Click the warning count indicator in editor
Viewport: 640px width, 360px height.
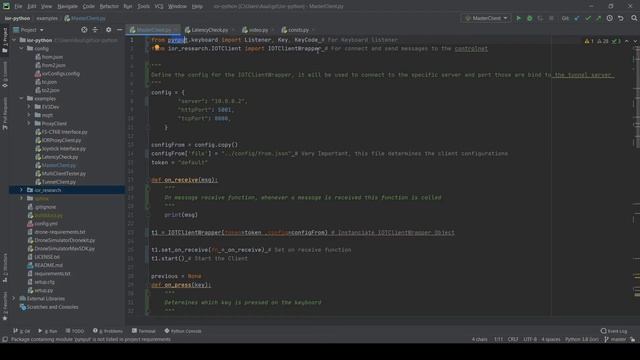(x=589, y=41)
